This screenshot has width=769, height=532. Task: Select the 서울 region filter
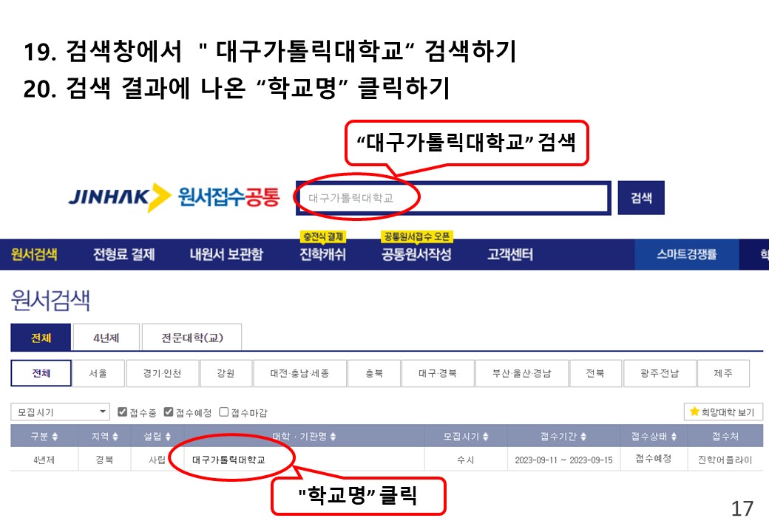click(x=98, y=373)
